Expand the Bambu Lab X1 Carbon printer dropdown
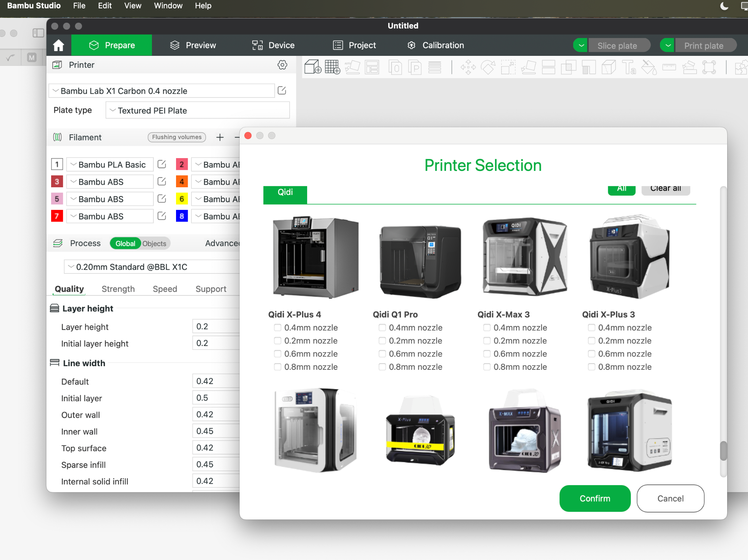The image size is (748, 560). coord(162,91)
